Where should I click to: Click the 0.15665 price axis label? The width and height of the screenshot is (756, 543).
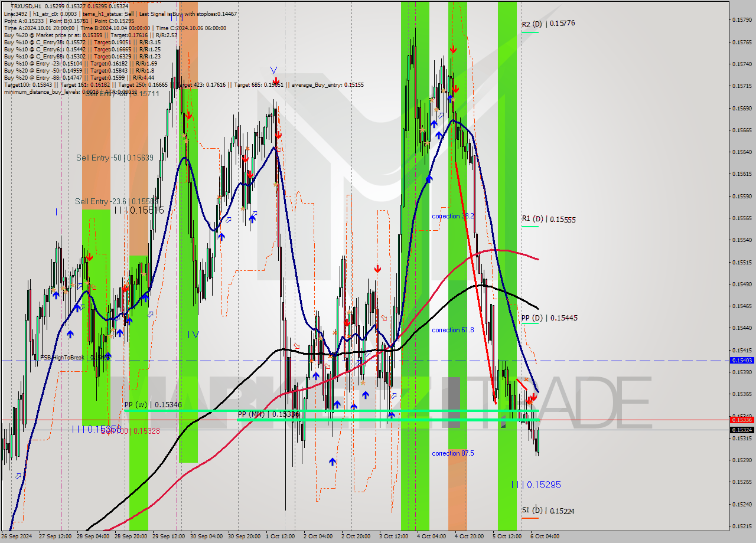(742, 130)
